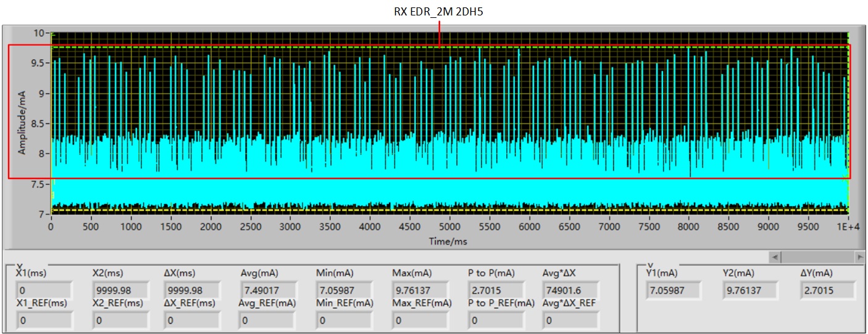Select the Y1(mA) value field
Screen dimensions: 868x334
tap(674, 290)
